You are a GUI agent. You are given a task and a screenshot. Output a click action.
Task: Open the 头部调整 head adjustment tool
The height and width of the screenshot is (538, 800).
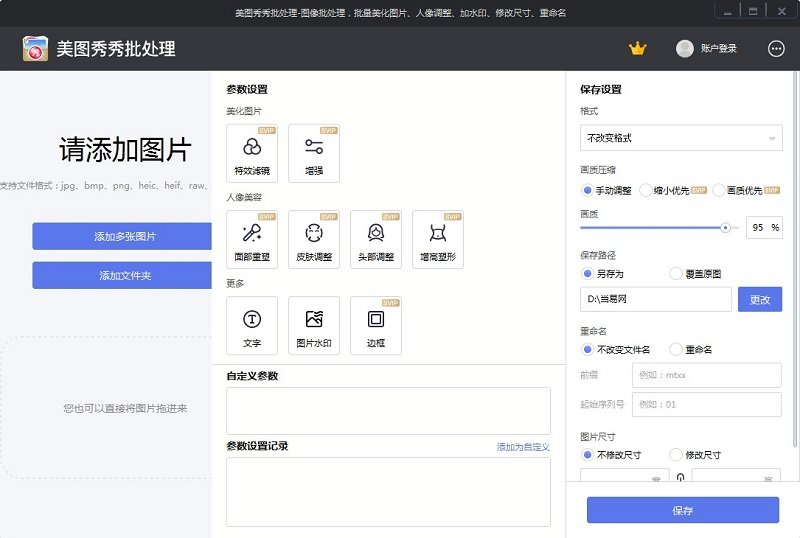coord(376,239)
